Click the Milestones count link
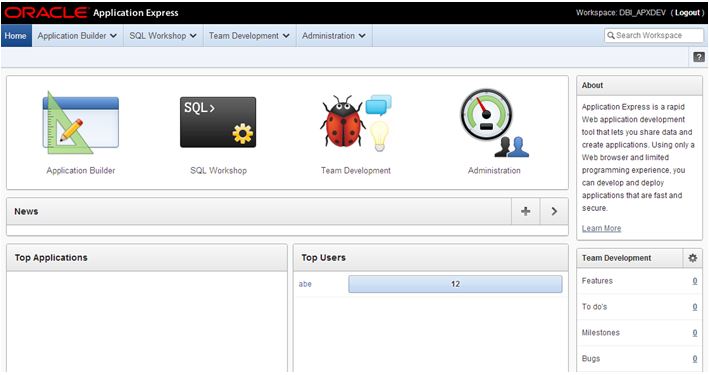This screenshot has height=375, width=709. click(695, 333)
